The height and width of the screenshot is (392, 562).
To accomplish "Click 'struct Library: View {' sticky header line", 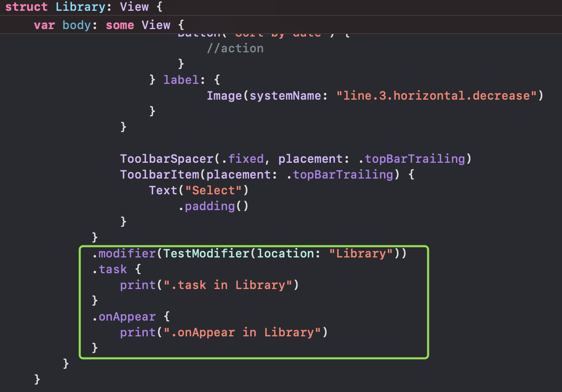I will pos(84,7).
